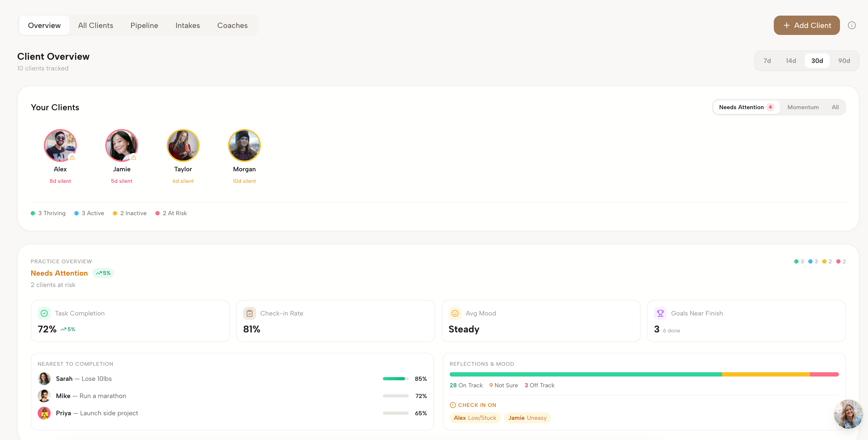Click the Add Client button

point(806,25)
